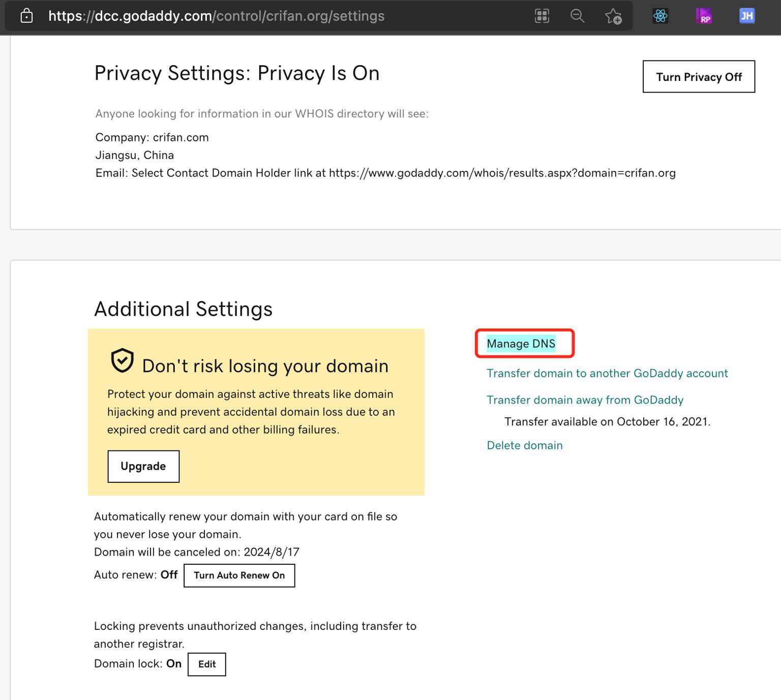Click the shield checkmark icon
This screenshot has width=781, height=700.
coord(122,360)
